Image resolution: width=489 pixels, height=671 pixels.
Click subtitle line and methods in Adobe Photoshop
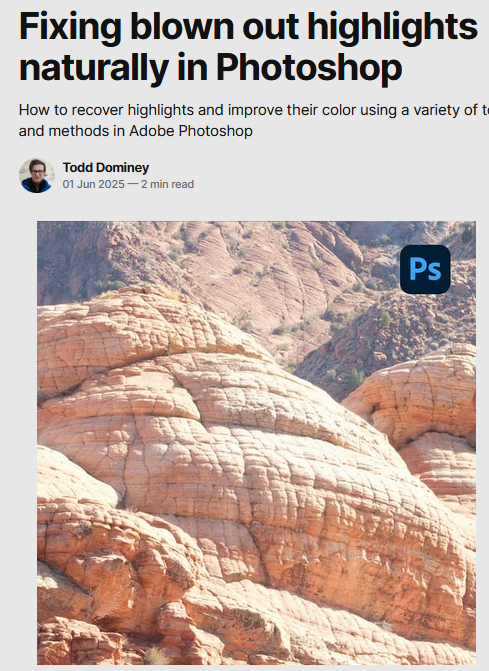point(136,131)
